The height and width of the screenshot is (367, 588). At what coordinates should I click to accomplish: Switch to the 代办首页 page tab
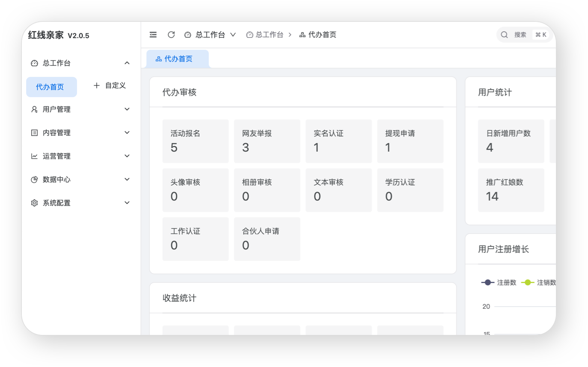[x=178, y=59]
